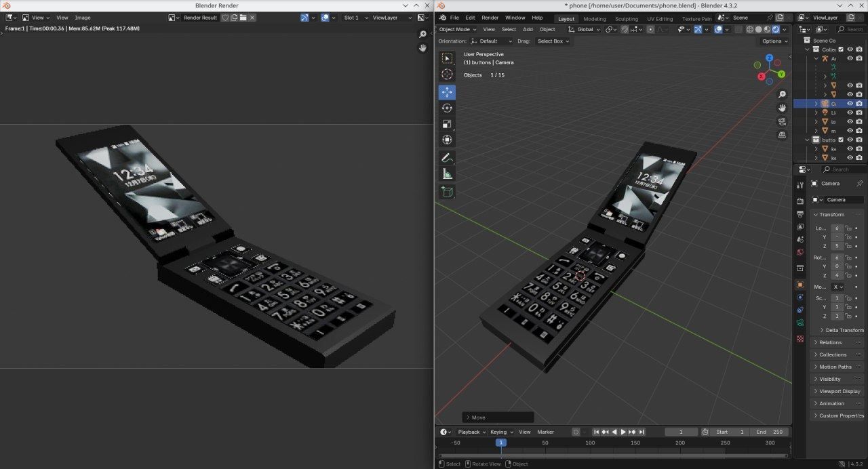Activate the Annotate tool
The height and width of the screenshot is (469, 868).
click(x=447, y=158)
